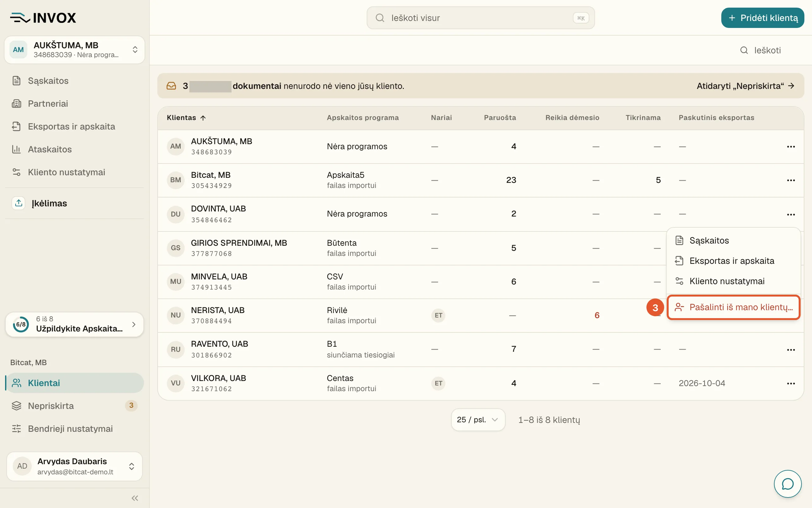Viewport: 812px width, 508px height.
Task: Expand the Užpildykite Apskaita onboarding card
Action: [75, 324]
